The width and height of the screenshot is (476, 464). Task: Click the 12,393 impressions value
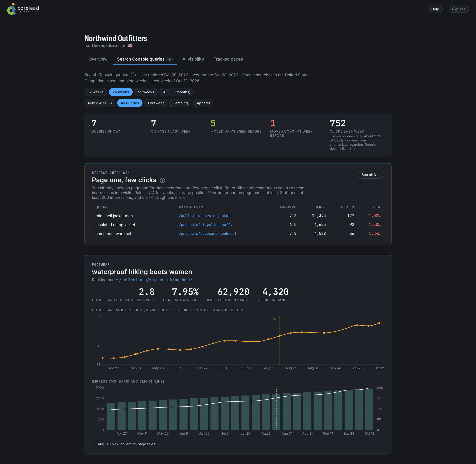(319, 216)
